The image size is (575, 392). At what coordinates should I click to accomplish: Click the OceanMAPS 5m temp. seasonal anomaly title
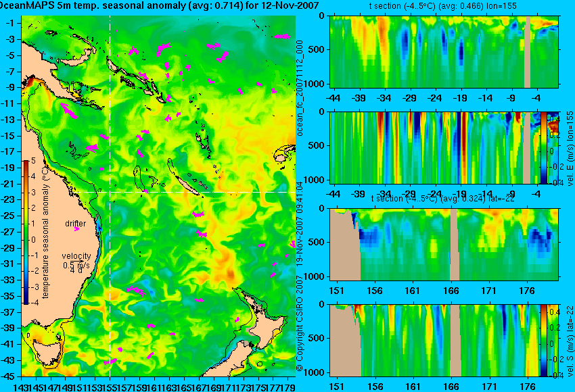tap(159, 5)
